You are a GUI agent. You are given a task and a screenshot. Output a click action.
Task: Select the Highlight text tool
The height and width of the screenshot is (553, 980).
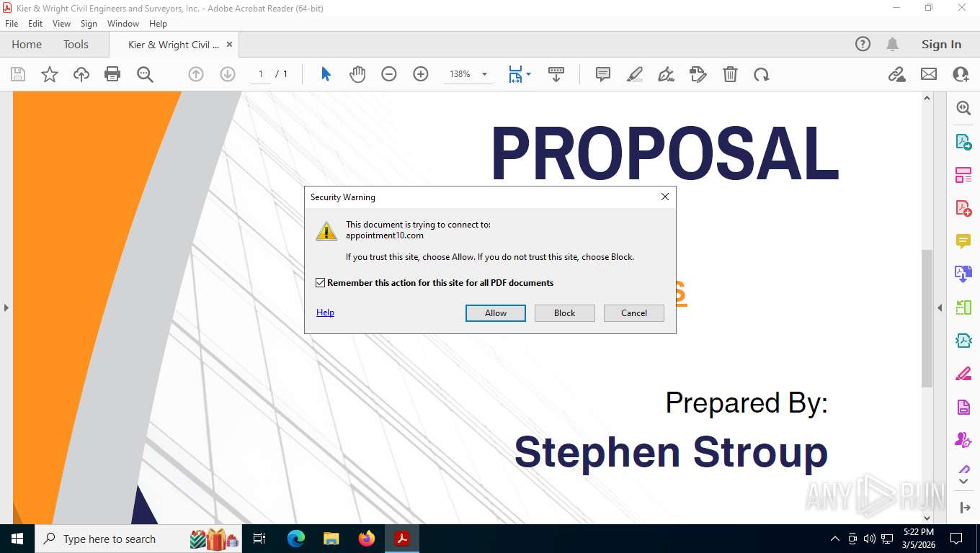pos(635,74)
